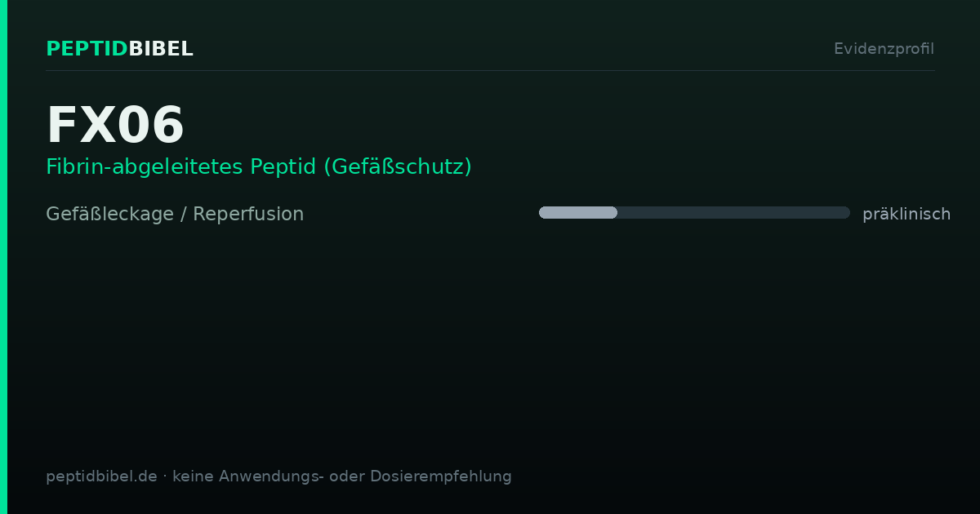Click the white BIBEL part of logo
The width and height of the screenshot is (980, 514).
[x=162, y=49]
